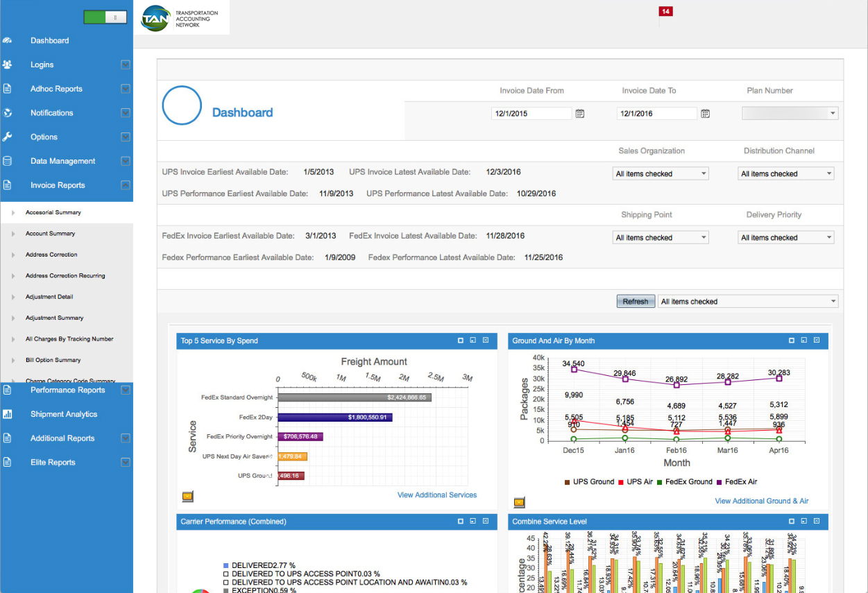Click the Options wrench icon
This screenshot has height=593, width=868.
point(7,137)
